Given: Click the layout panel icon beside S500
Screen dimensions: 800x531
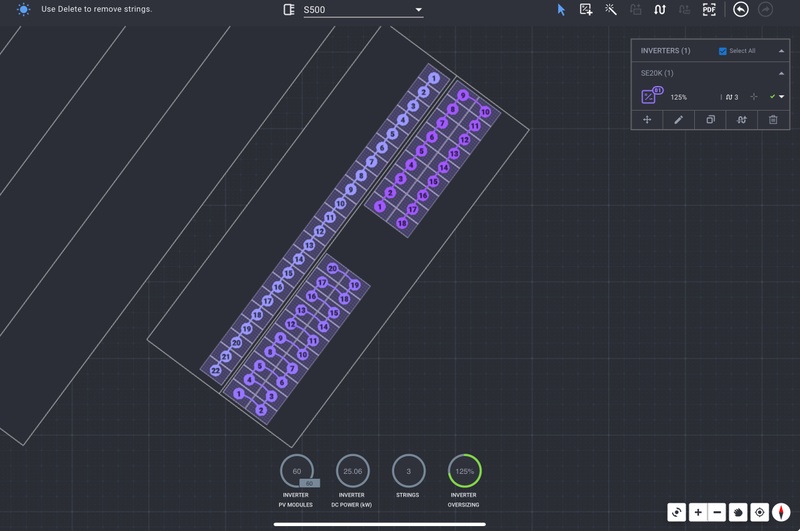Looking at the screenshot, I should [x=289, y=10].
